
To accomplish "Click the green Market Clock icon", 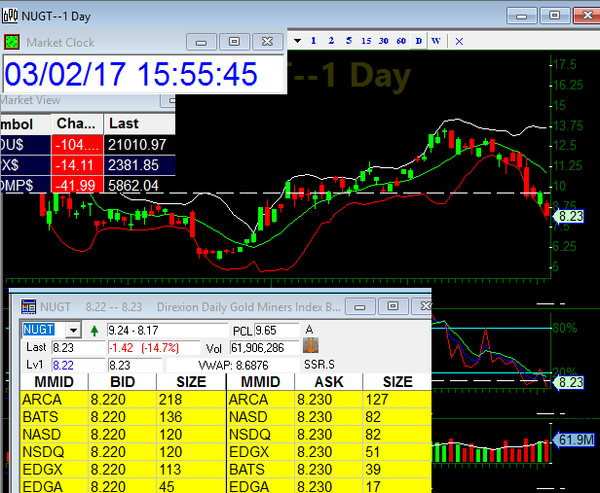I will [x=11, y=42].
